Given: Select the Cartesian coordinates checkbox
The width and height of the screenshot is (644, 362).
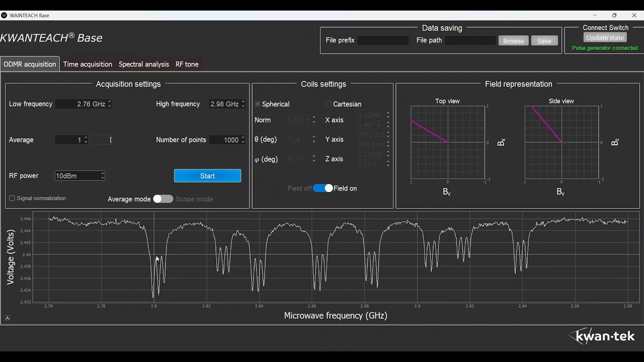Looking at the screenshot, I should click(329, 104).
